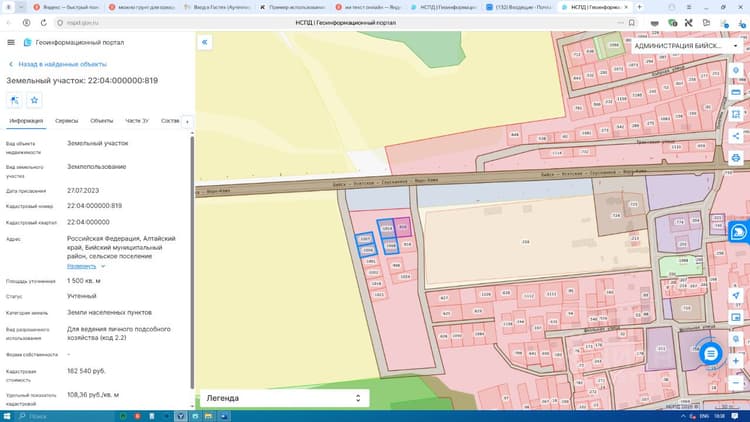Zoom out the map with minus
The width and height of the screenshot is (750, 422).
point(736,383)
